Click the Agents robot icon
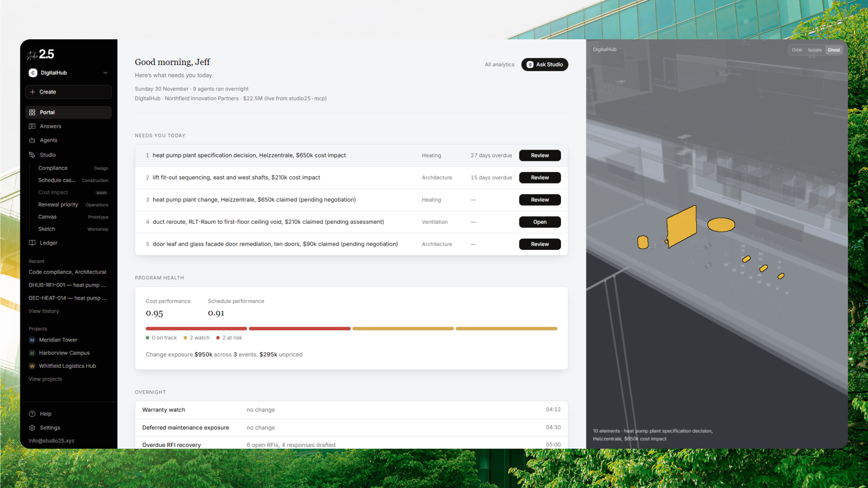This screenshot has width=868, height=488. (x=32, y=141)
